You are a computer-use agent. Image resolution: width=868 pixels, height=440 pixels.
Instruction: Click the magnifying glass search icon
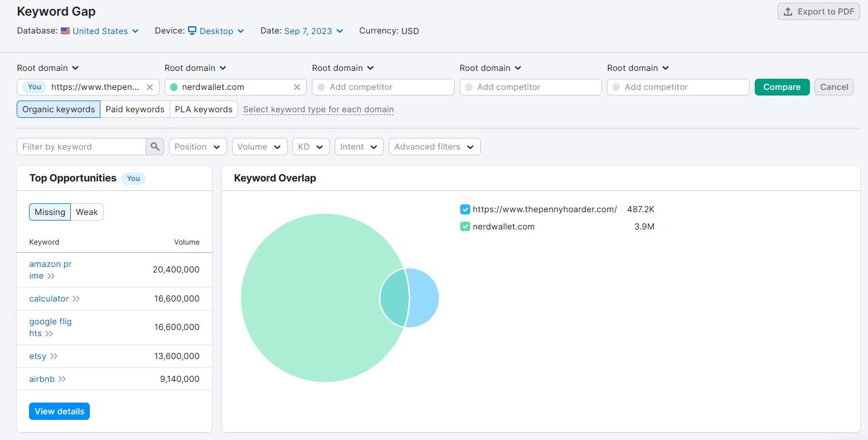coord(155,147)
